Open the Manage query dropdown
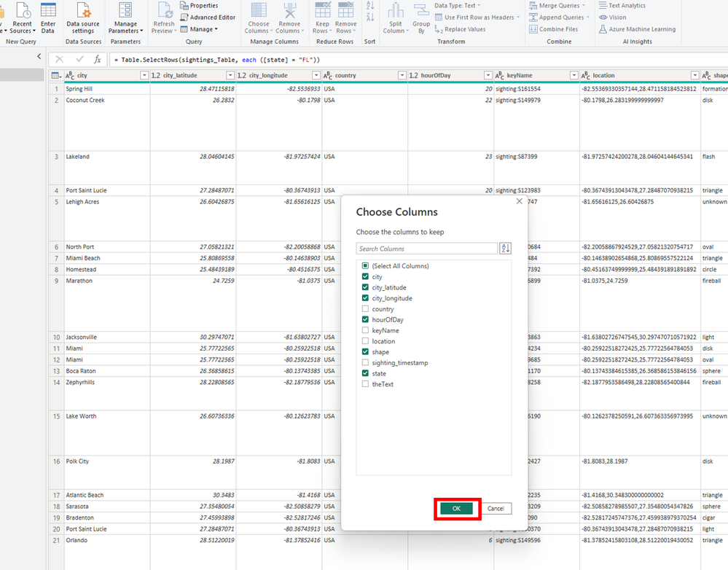The width and height of the screenshot is (728, 570). click(x=199, y=29)
